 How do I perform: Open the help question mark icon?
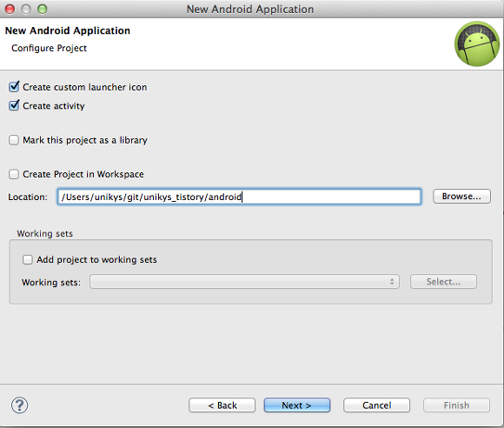click(20, 405)
